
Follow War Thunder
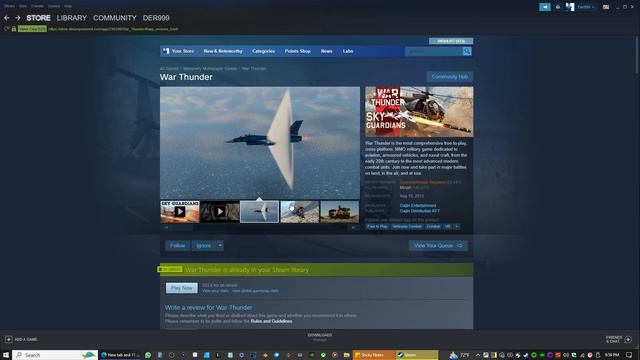[x=178, y=246]
